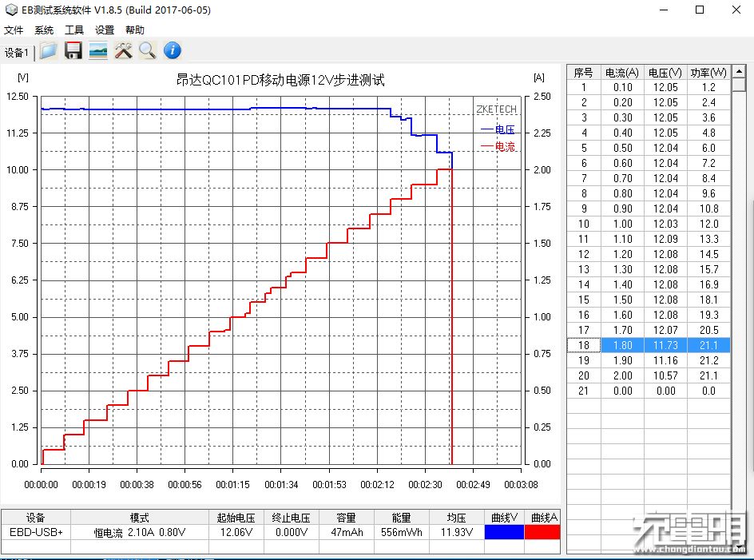Select row 20 voltage value 10.57

pos(665,375)
